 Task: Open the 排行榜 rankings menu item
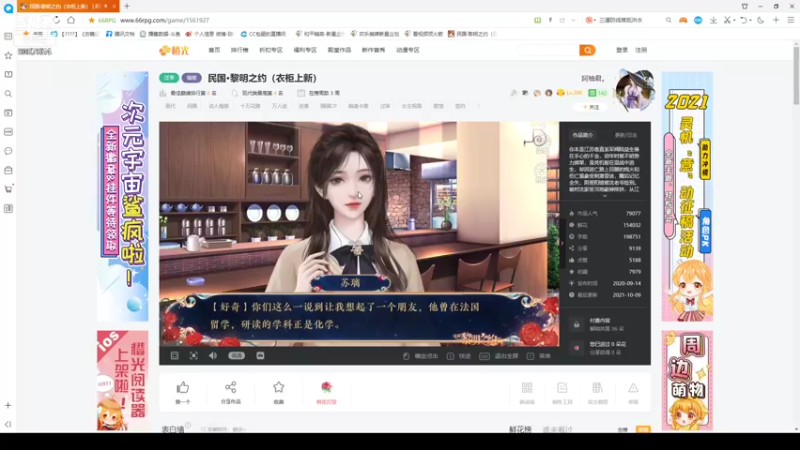pos(239,50)
